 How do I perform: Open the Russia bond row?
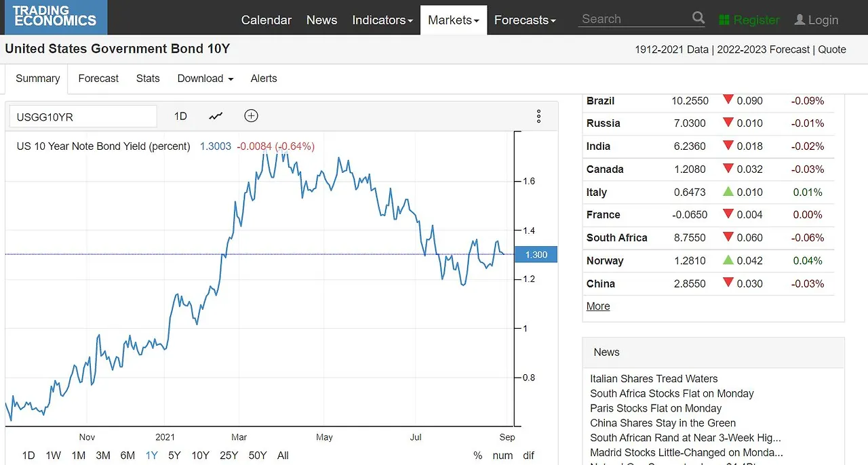(709, 123)
